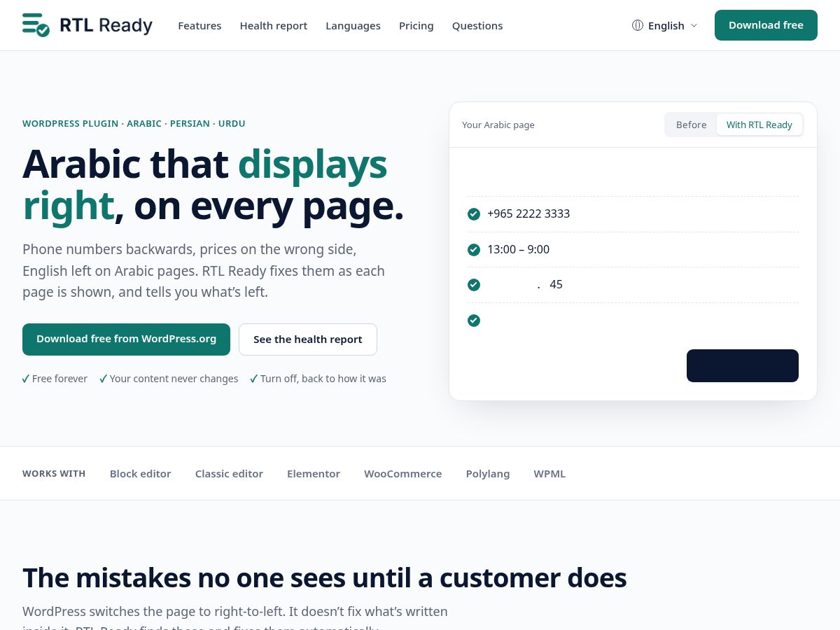Open the Questions nav link
Viewport: 840px width, 630px height.
point(477,26)
